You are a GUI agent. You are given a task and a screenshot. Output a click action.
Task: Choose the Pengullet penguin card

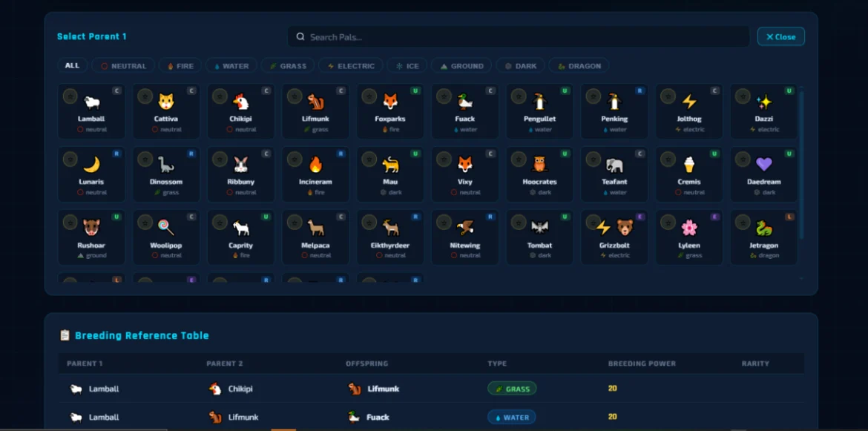tap(540, 111)
